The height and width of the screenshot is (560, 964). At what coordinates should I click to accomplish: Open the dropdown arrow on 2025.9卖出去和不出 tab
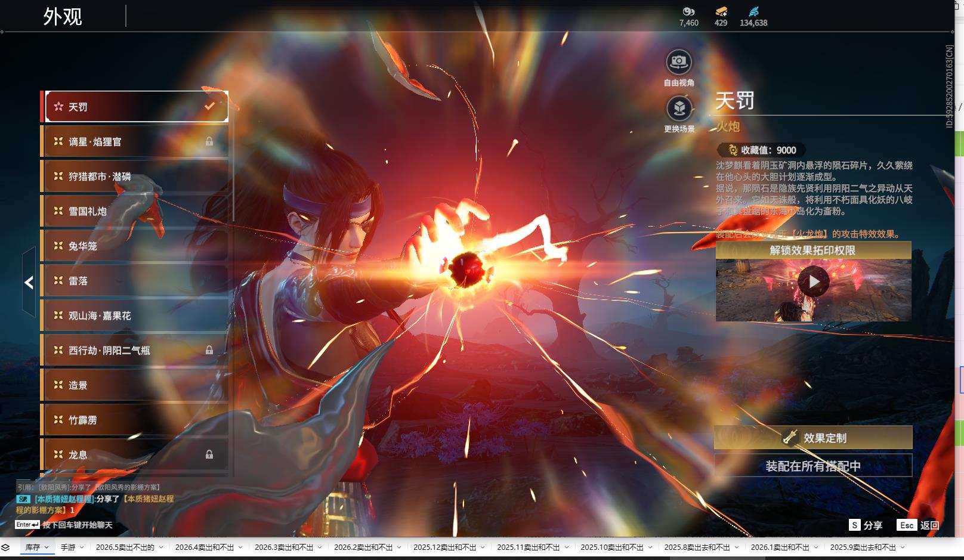tap(903, 547)
